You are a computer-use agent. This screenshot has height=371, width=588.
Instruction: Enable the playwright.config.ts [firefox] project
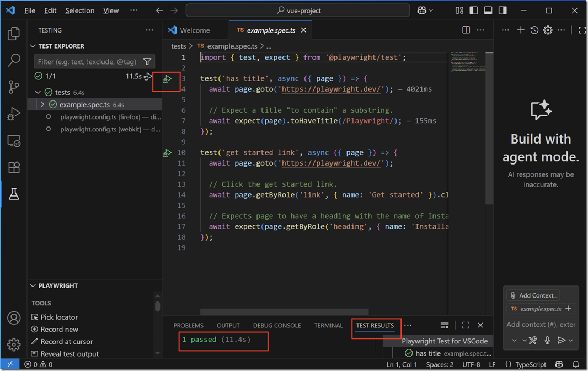pos(49,117)
